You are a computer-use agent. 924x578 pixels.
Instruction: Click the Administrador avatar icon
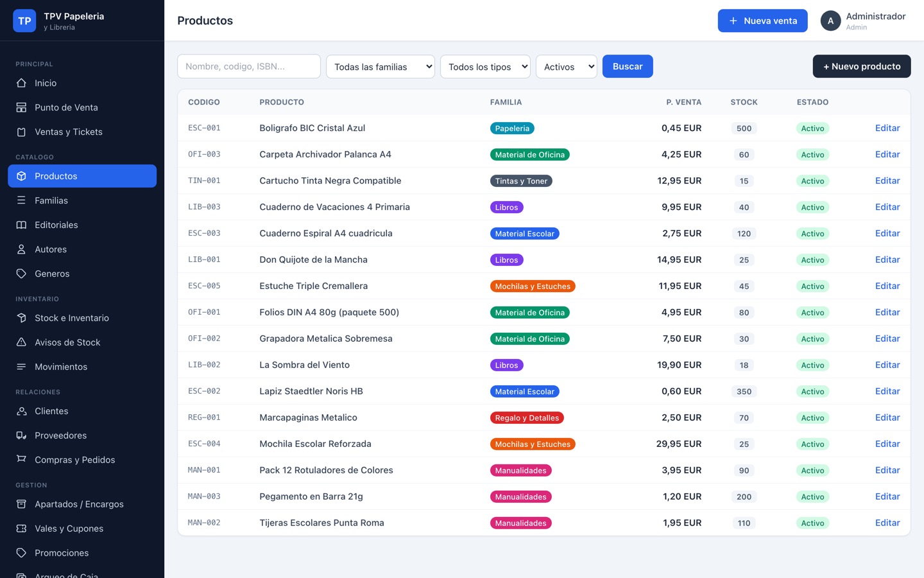pos(830,21)
